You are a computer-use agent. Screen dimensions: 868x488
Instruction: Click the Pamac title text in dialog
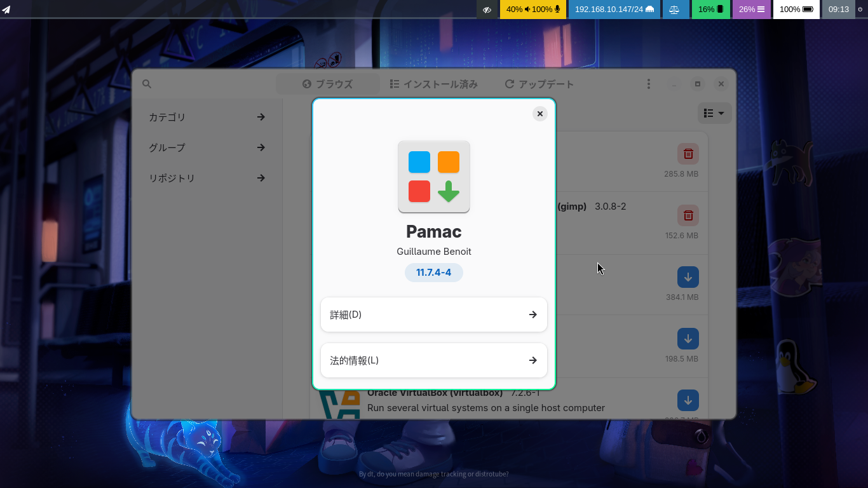pyautogui.click(x=434, y=231)
